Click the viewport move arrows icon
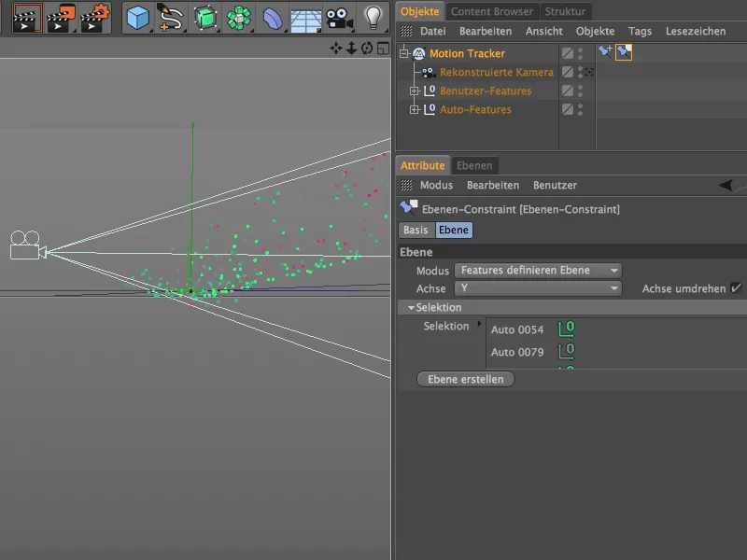The image size is (747, 560). 336,49
